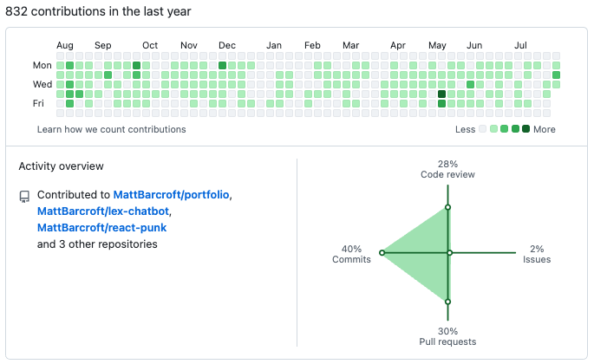The width and height of the screenshot is (594, 364).
Task: Click the '30% Pull requests' chart label
Action: tap(447, 336)
